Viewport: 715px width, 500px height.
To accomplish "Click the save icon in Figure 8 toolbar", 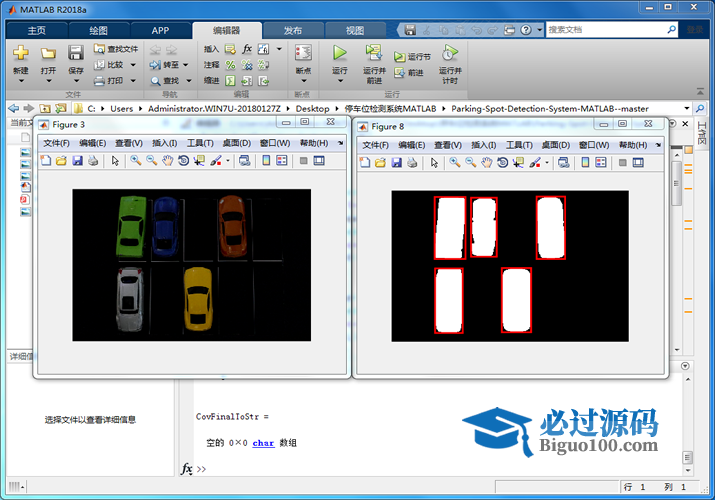I will click(x=397, y=162).
